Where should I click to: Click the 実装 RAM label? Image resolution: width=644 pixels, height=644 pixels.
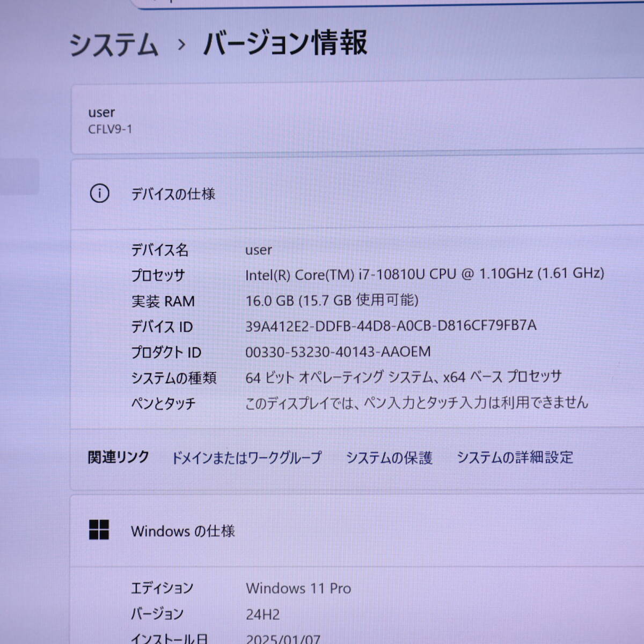coord(163,301)
